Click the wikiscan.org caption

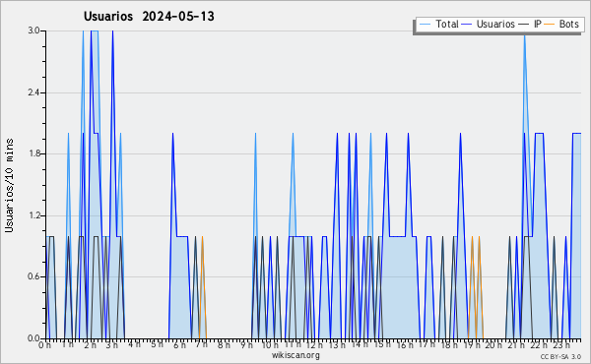295,355
